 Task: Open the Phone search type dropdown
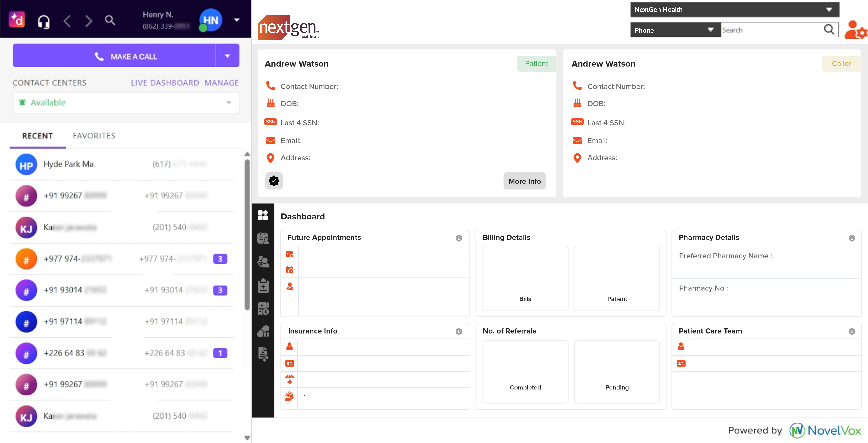pyautogui.click(x=675, y=30)
